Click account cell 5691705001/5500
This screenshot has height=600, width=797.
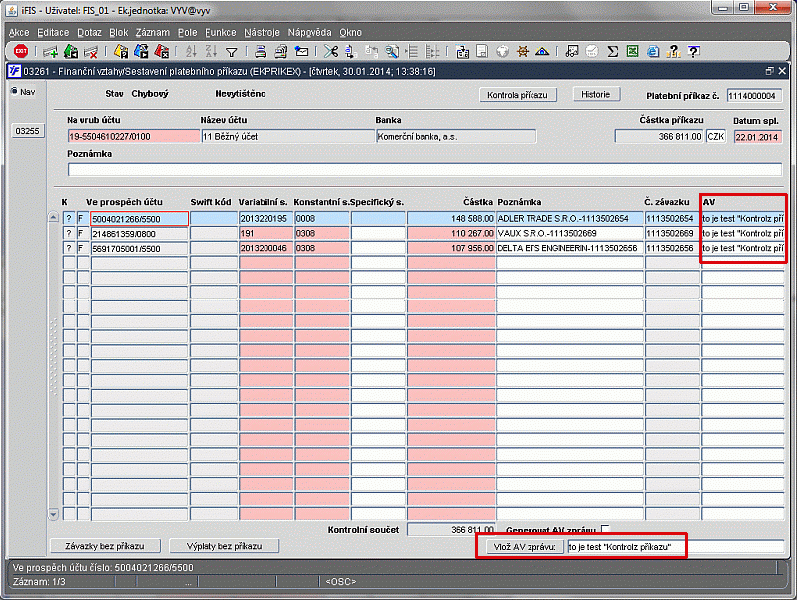pos(139,249)
